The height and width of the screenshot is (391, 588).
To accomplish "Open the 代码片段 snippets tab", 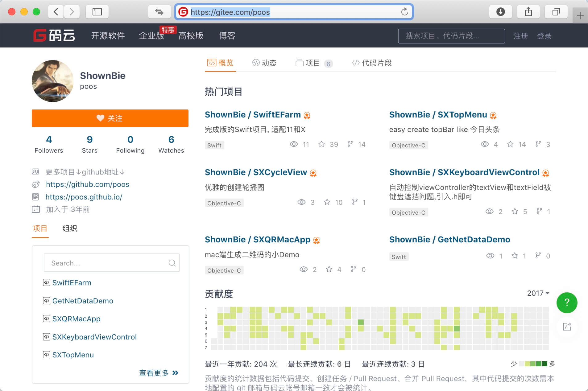I will [372, 63].
